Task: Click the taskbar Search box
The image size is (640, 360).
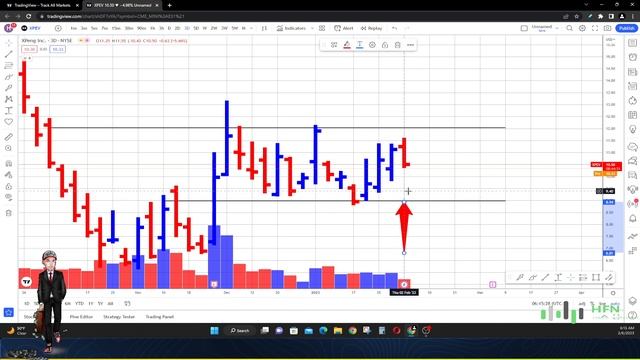Action: coord(240,331)
